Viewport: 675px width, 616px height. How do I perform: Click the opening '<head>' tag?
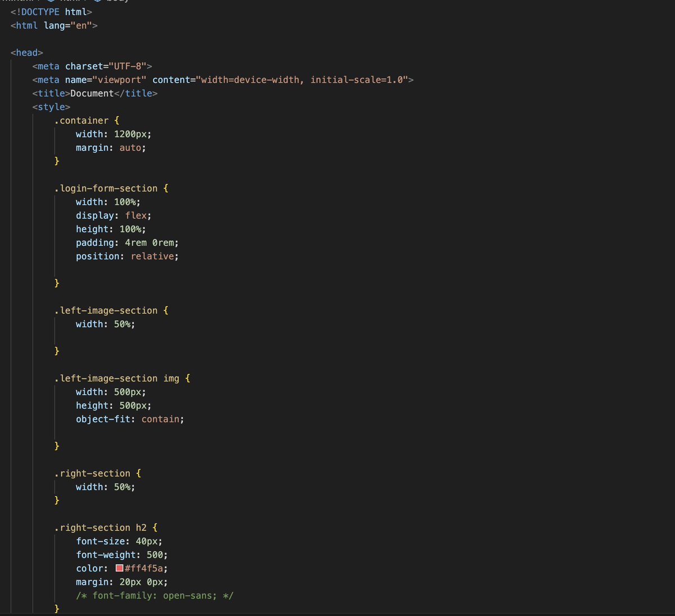pos(26,52)
